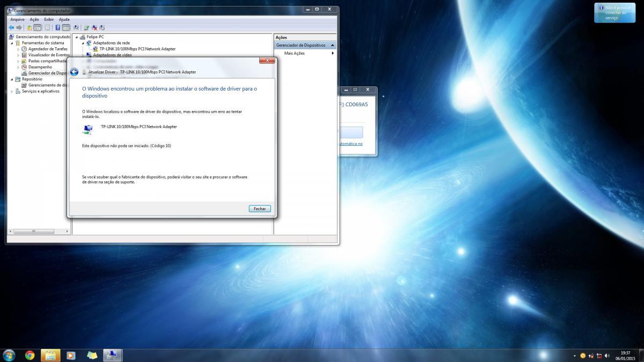The image size is (644, 362).
Task: Open the Exibir menu
Action: coord(49,19)
